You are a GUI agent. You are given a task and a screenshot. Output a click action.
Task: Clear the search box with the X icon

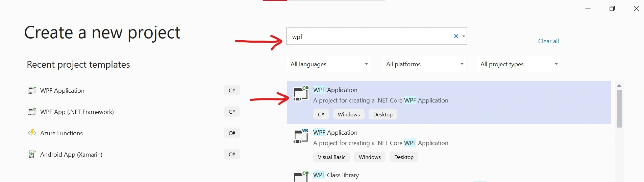[456, 36]
